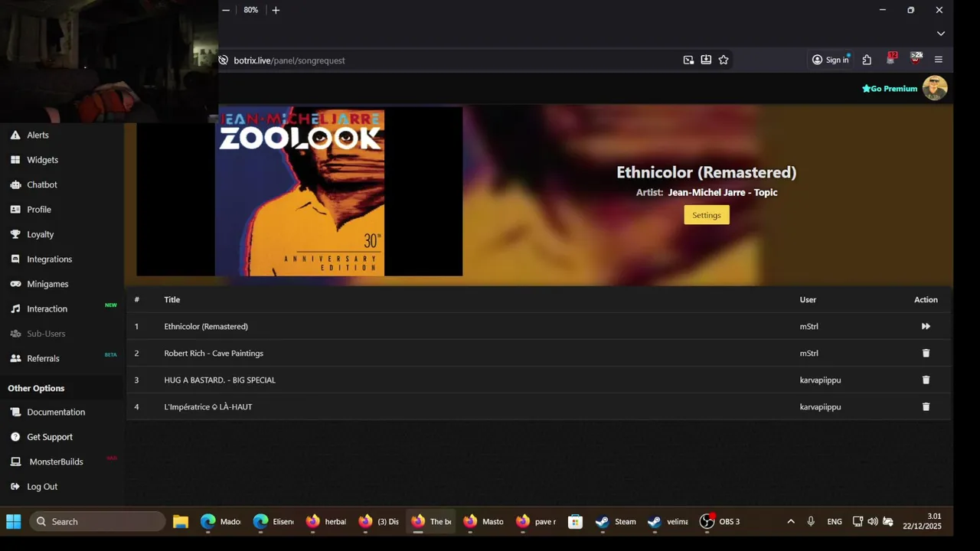980x551 pixels.
Task: Click the ENG language indicator
Action: click(835, 521)
